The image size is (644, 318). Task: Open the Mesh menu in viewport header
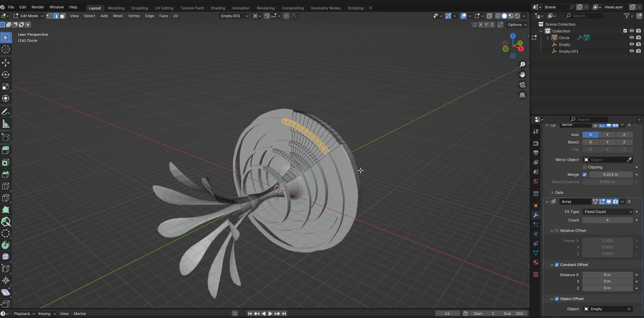118,16
